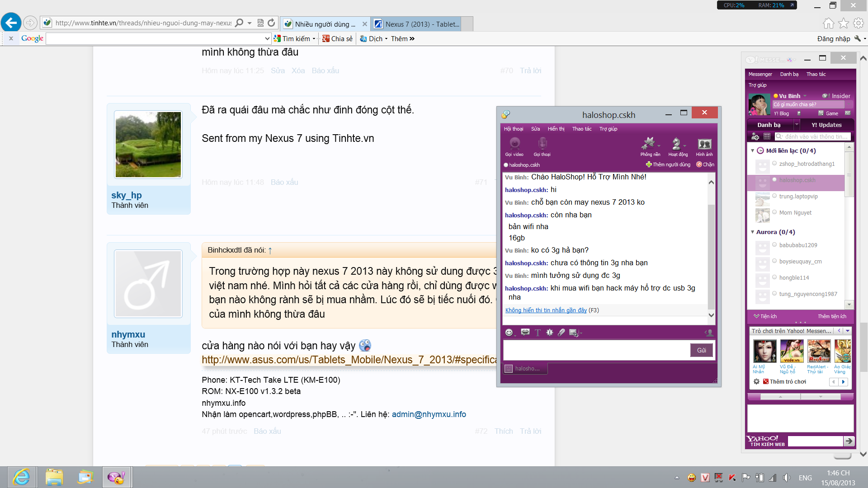This screenshot has width=868, height=488.
Task: Click the Game dice icon in Messenger
Action: (x=821, y=113)
